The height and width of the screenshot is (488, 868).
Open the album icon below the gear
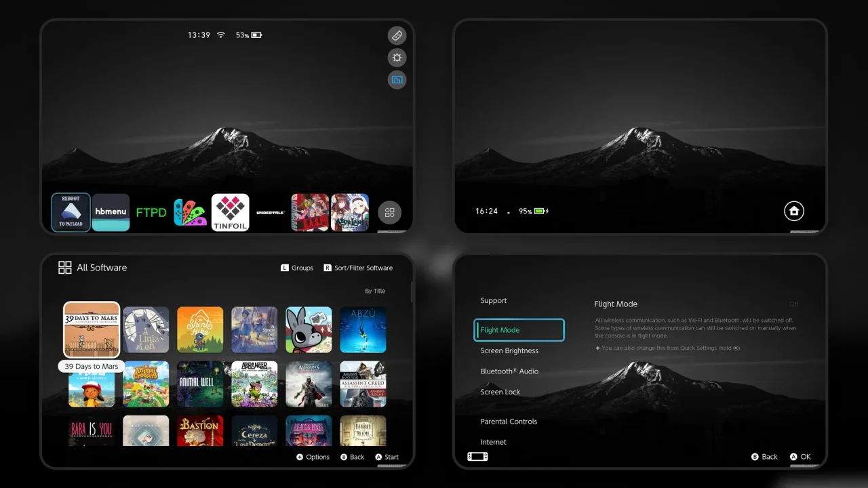tap(397, 80)
